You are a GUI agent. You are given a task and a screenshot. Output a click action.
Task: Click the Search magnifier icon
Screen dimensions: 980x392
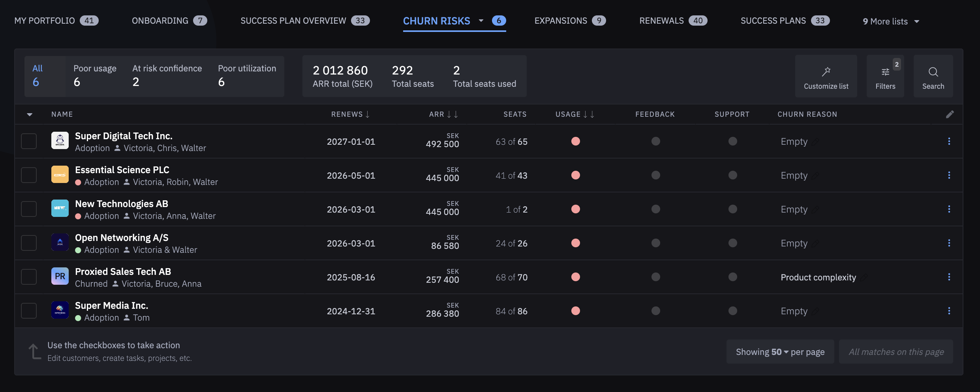[x=933, y=72]
